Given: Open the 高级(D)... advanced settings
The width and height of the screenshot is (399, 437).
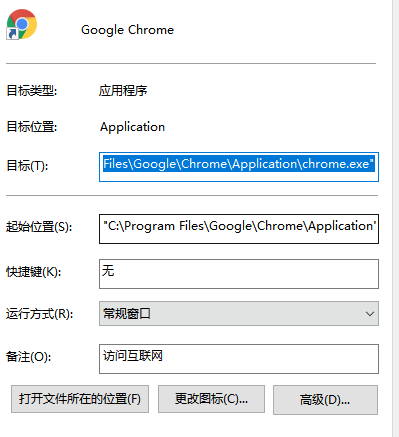Looking at the screenshot, I should point(325,400).
